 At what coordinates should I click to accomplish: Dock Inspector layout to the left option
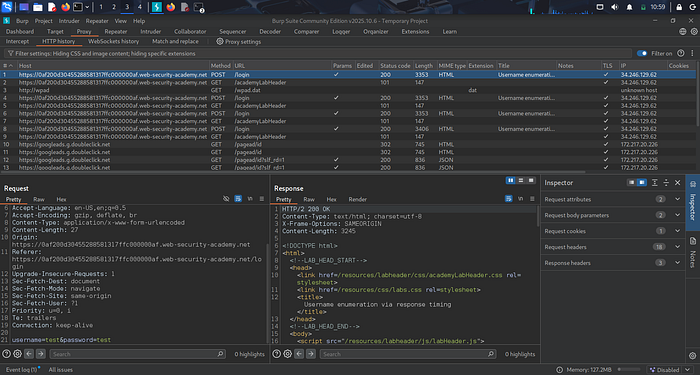point(632,183)
